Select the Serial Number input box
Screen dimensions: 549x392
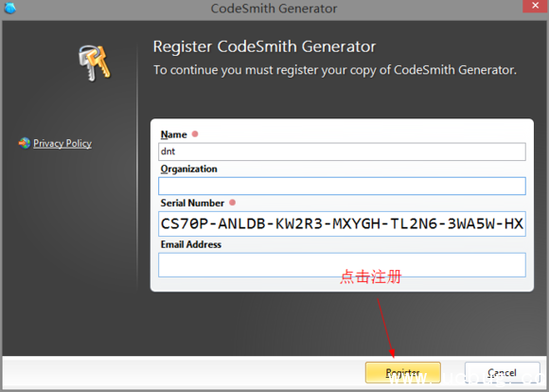(342, 223)
